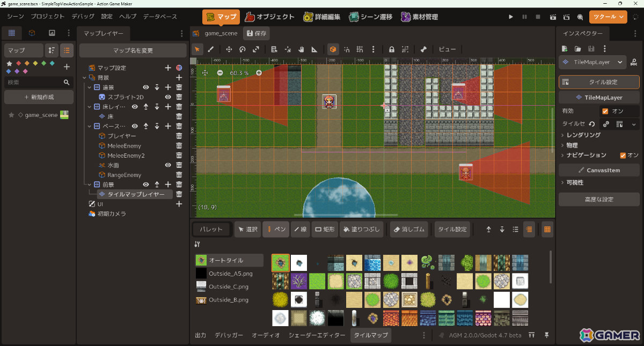This screenshot has height=346, width=644.
Task: Click the purple diamond color filter
Action: point(18,71)
